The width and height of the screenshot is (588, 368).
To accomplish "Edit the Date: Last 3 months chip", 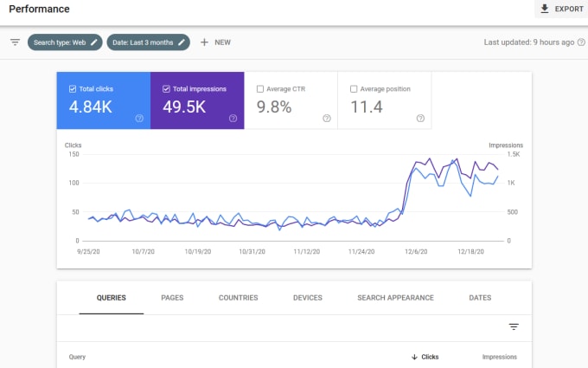I will point(149,42).
